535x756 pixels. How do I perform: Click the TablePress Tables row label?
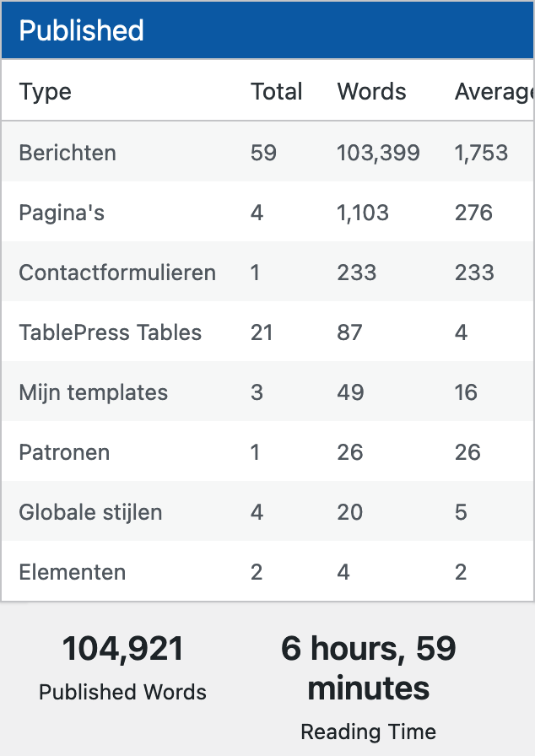tap(110, 332)
